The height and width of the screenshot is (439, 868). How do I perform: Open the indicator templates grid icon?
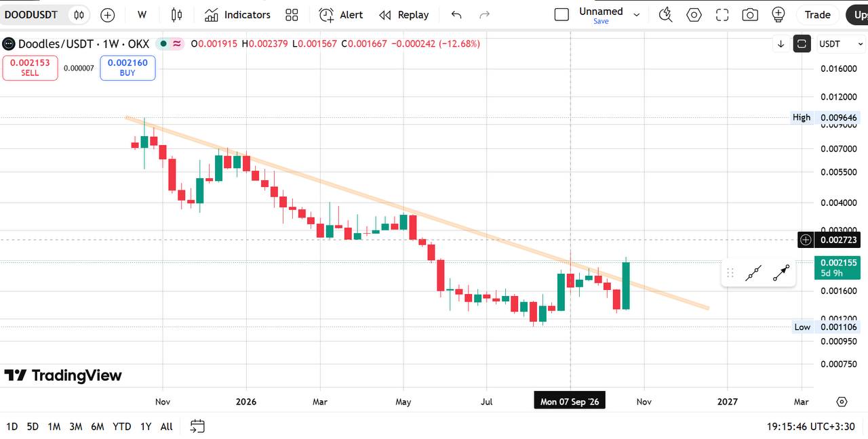[x=292, y=15]
